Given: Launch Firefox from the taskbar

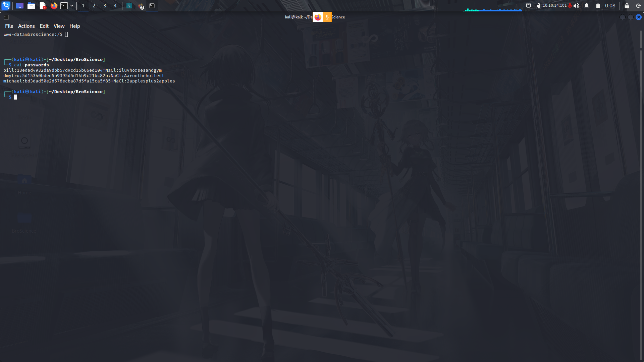Looking at the screenshot, I should [x=54, y=5].
